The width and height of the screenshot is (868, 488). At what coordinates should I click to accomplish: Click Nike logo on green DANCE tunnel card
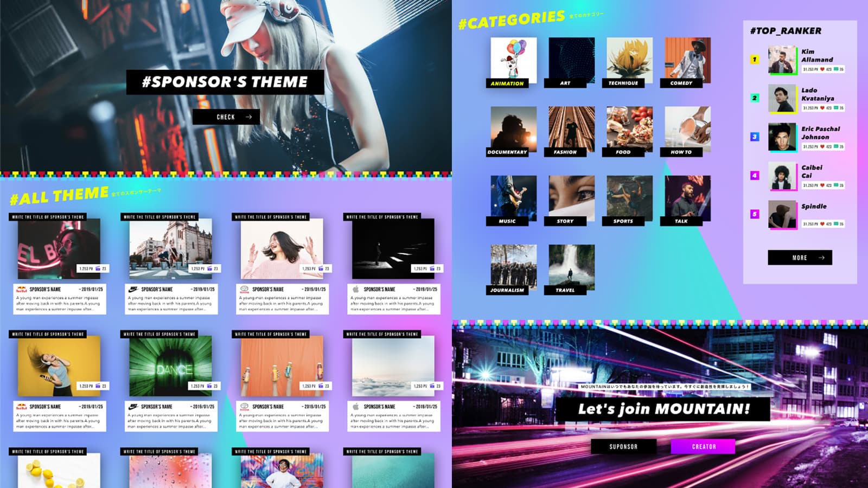point(133,407)
